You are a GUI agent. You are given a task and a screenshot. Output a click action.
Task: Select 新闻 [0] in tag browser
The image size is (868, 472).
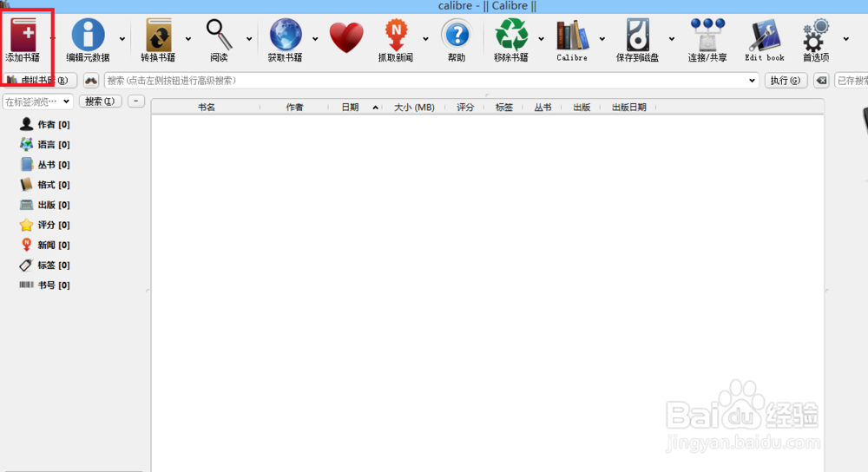point(44,245)
